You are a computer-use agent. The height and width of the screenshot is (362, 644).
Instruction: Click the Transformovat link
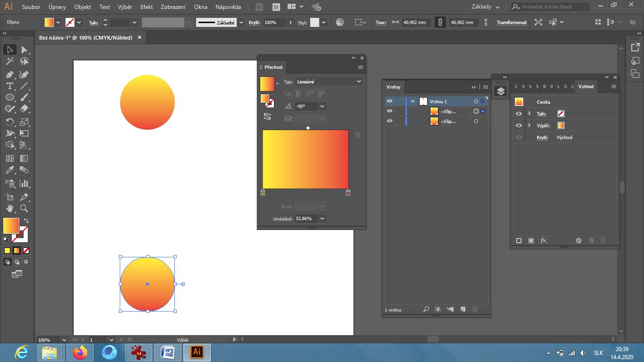pyautogui.click(x=512, y=23)
